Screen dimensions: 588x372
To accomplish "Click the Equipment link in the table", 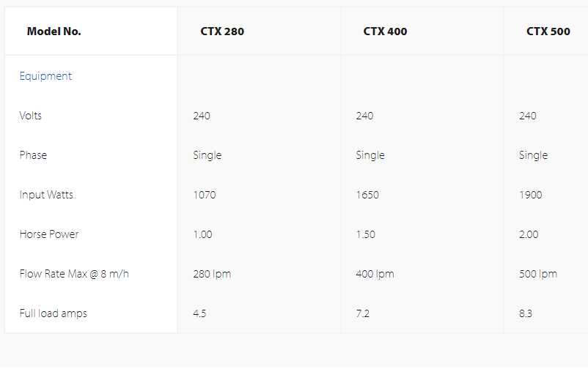I will point(45,76).
